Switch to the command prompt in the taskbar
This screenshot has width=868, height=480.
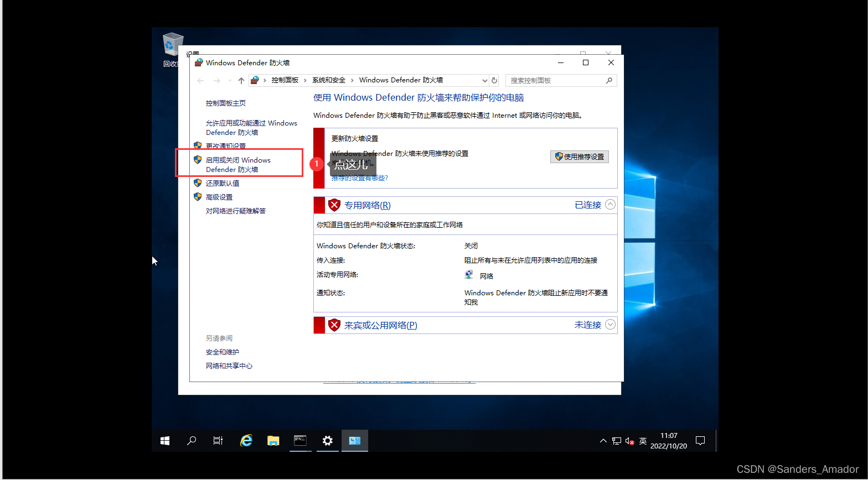click(x=300, y=441)
